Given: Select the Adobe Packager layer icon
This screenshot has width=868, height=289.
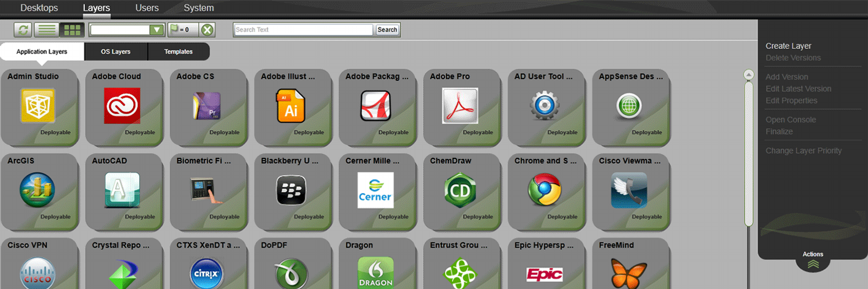Looking at the screenshot, I should coord(376,106).
